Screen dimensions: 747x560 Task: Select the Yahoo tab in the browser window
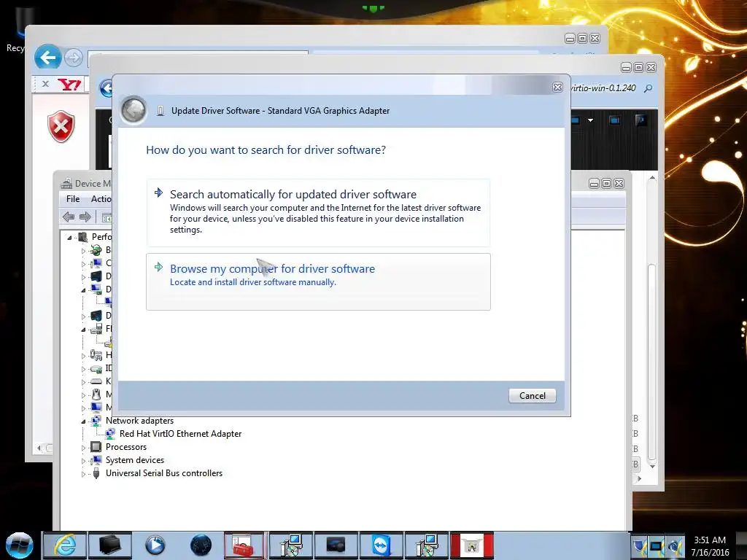[69, 85]
